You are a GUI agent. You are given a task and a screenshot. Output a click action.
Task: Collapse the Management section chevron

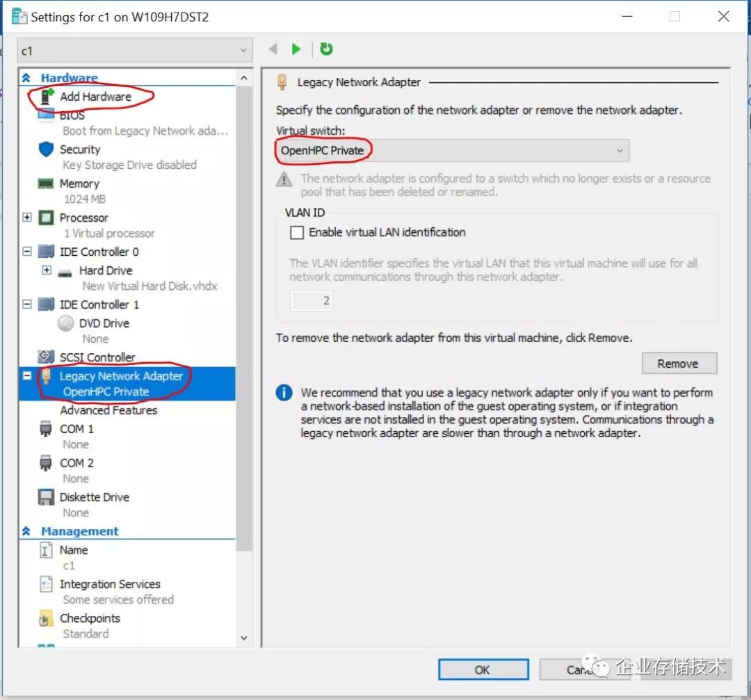26,531
